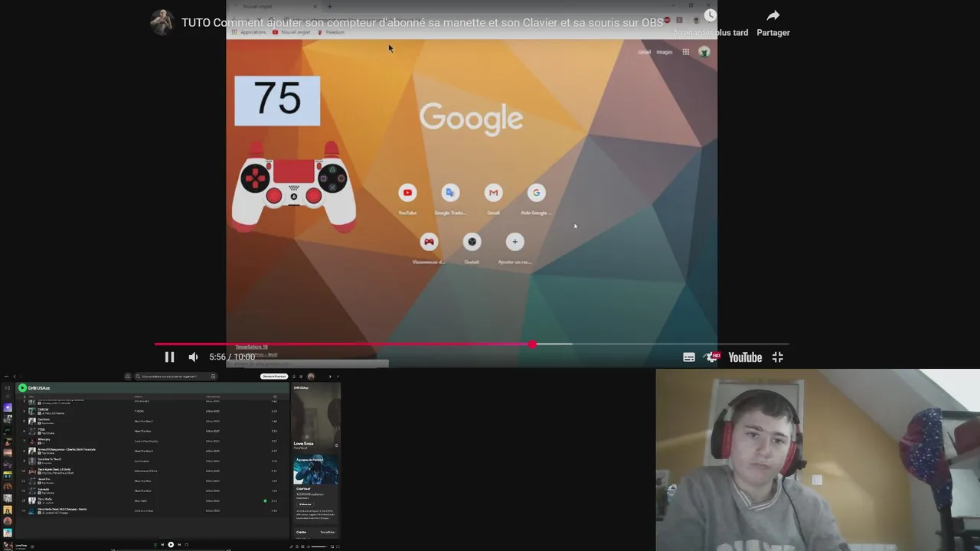
Task: Select the Get Back track row
Action: (x=152, y=421)
